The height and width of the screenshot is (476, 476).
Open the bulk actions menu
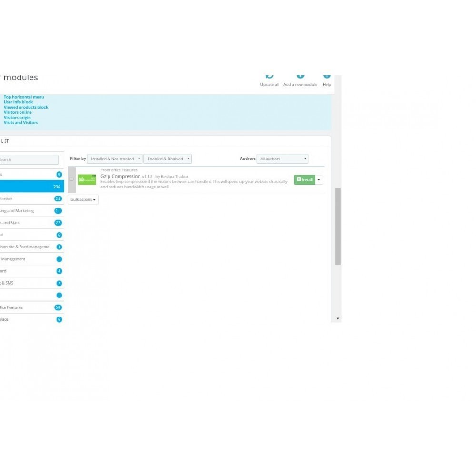[83, 199]
